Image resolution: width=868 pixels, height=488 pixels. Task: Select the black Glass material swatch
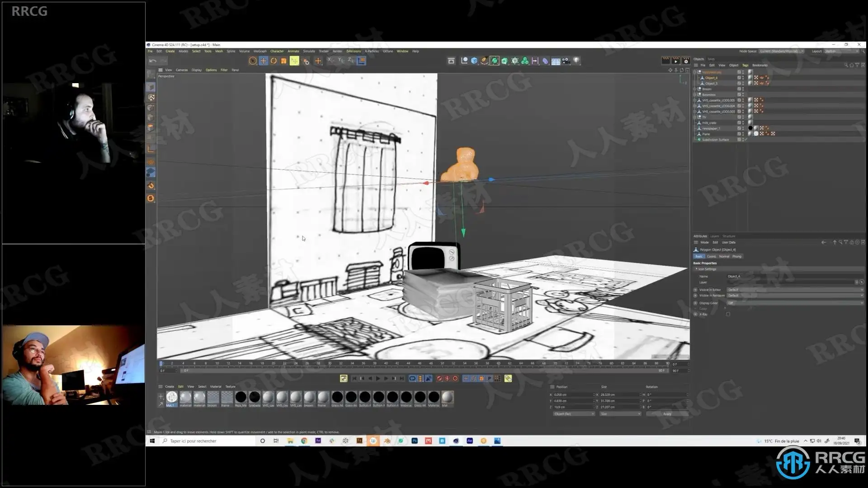(x=337, y=397)
